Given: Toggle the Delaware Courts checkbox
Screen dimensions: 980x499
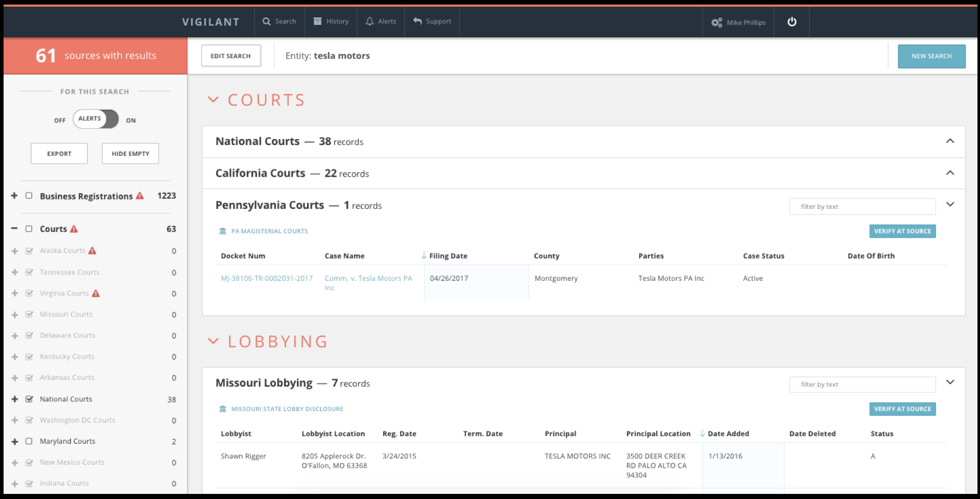Looking at the screenshot, I should pyautogui.click(x=29, y=336).
